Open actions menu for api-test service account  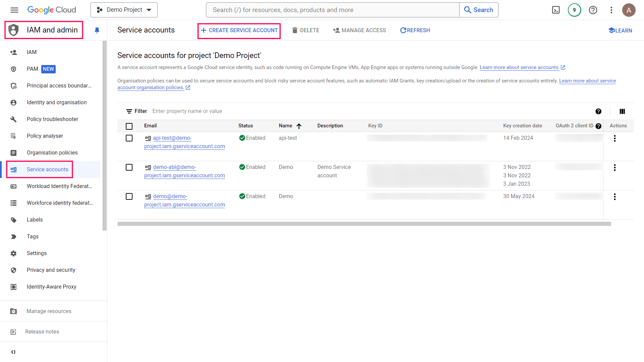[x=615, y=138]
